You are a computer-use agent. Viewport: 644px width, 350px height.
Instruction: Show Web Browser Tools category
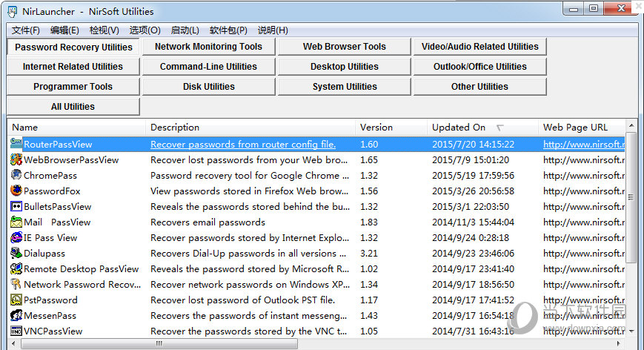344,47
